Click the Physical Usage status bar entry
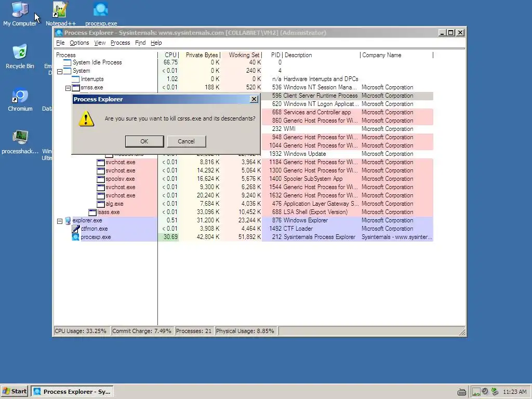 coord(245,331)
